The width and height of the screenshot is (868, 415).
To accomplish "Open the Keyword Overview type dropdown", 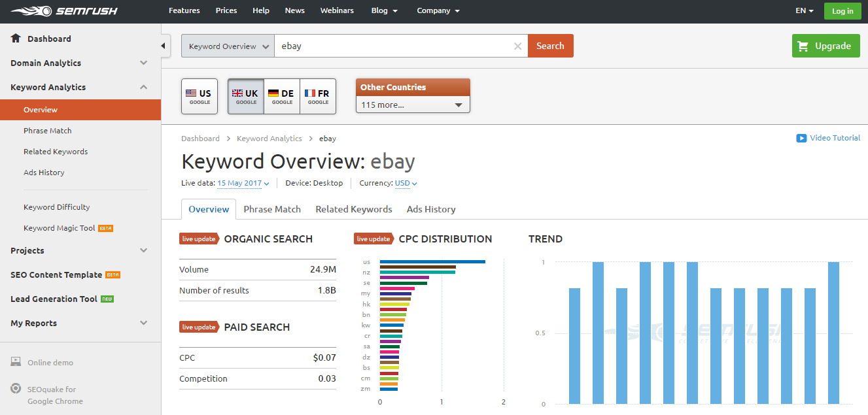I will (x=228, y=46).
